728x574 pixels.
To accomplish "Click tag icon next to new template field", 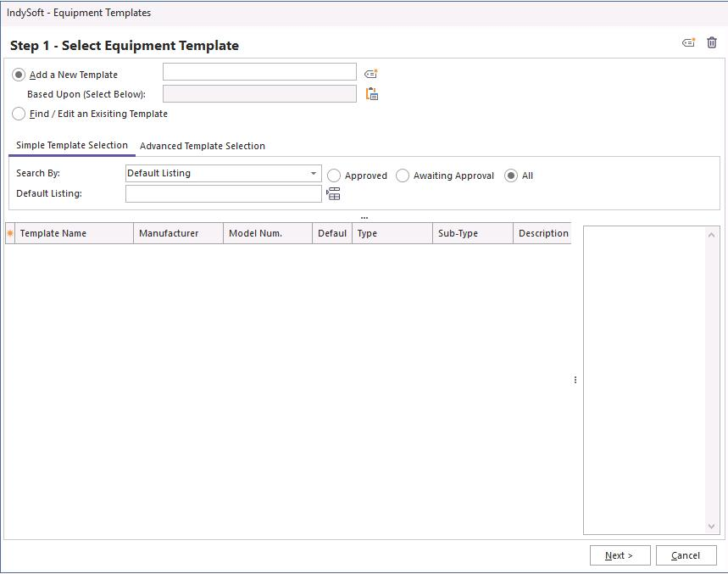I will tap(370, 74).
